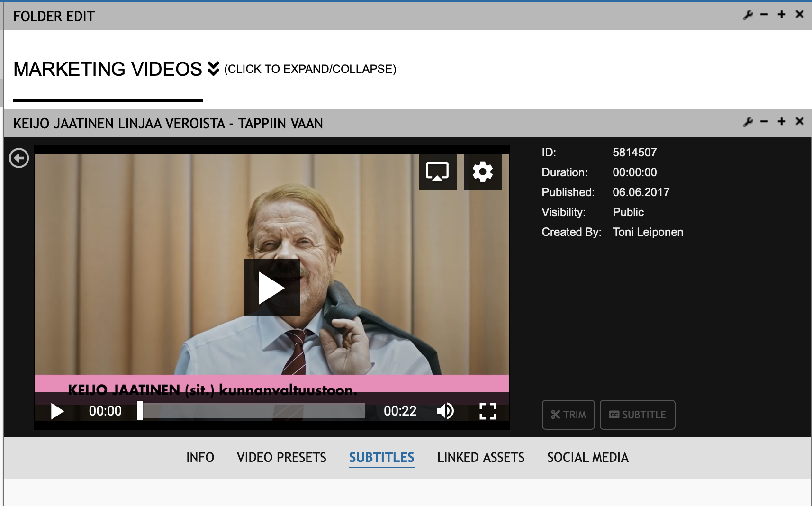
Task: Expand Folder Edit panel with plus icon
Action: tap(782, 15)
